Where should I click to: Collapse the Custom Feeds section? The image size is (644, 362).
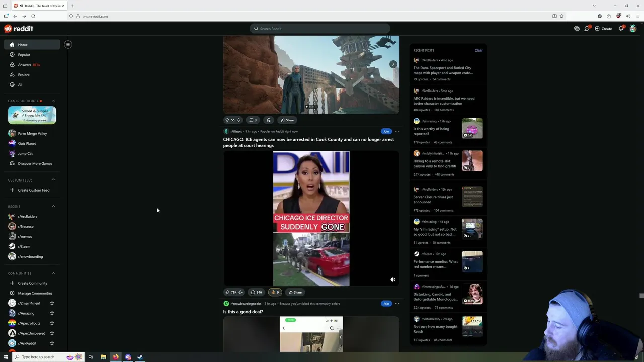click(x=53, y=180)
